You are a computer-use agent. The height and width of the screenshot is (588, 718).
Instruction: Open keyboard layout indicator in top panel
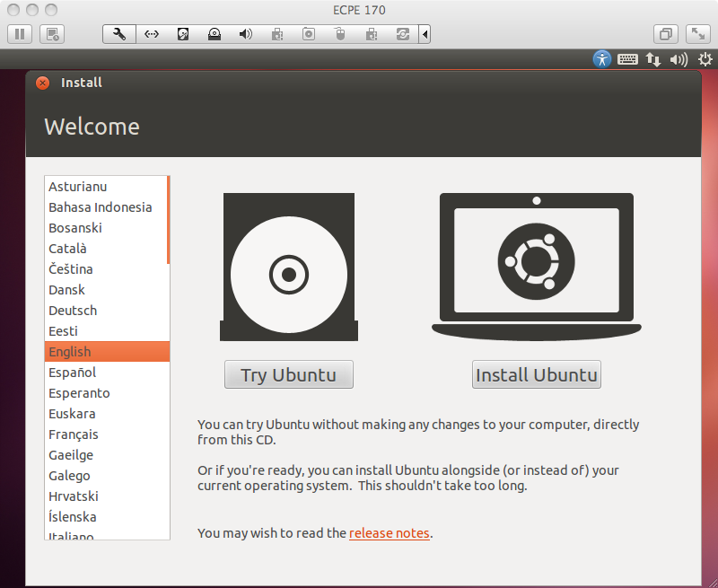(x=627, y=59)
